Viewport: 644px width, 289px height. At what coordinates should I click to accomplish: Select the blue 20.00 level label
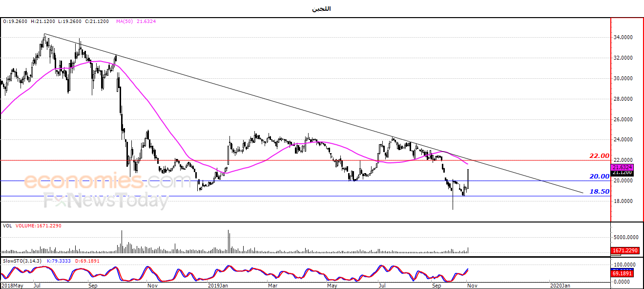point(600,177)
